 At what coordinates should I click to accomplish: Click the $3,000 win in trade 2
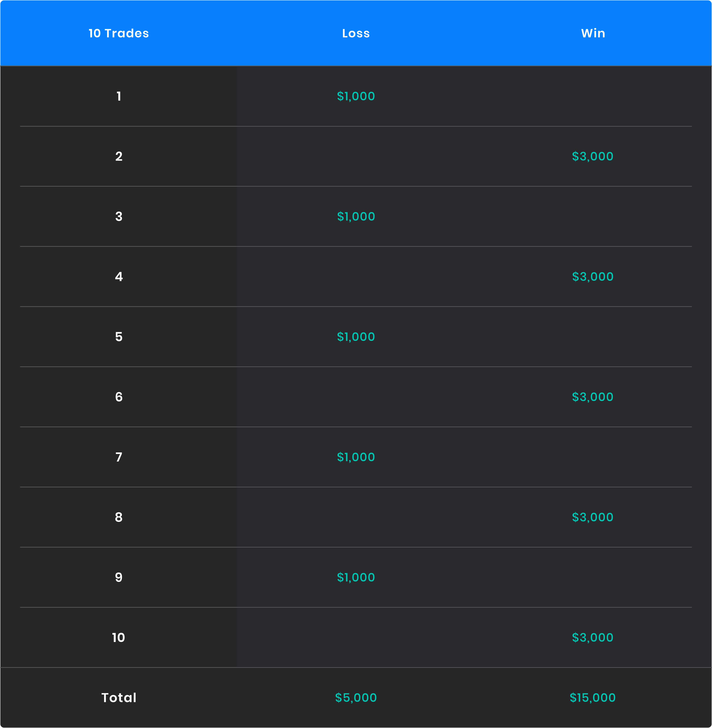tap(593, 156)
